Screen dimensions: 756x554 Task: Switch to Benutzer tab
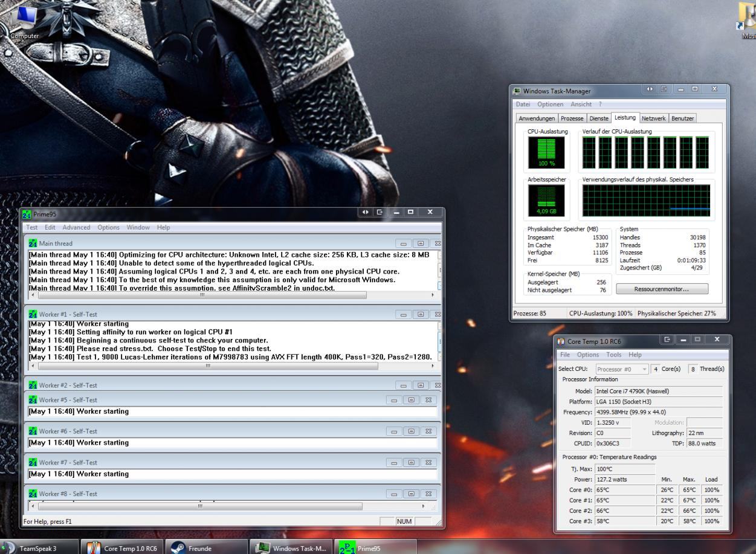682,118
